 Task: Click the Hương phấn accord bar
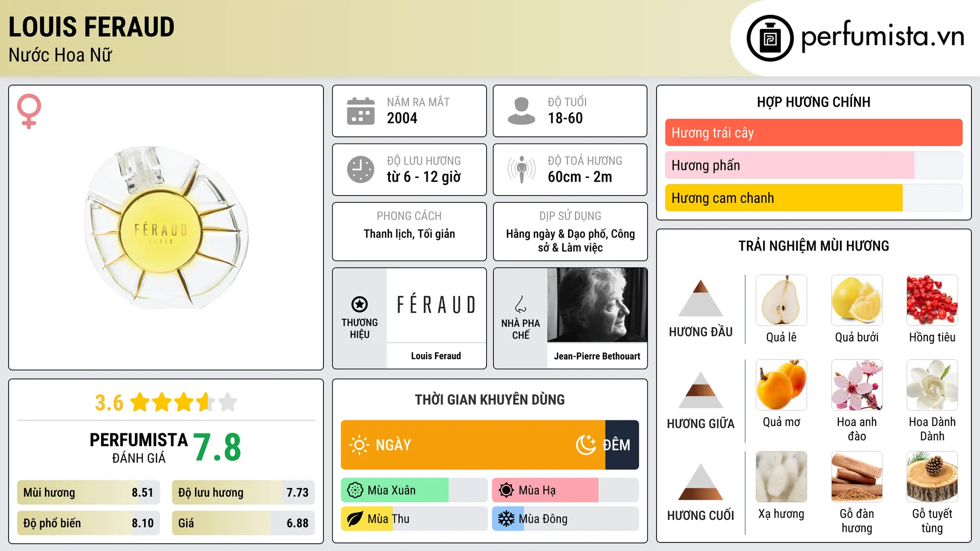point(813,165)
